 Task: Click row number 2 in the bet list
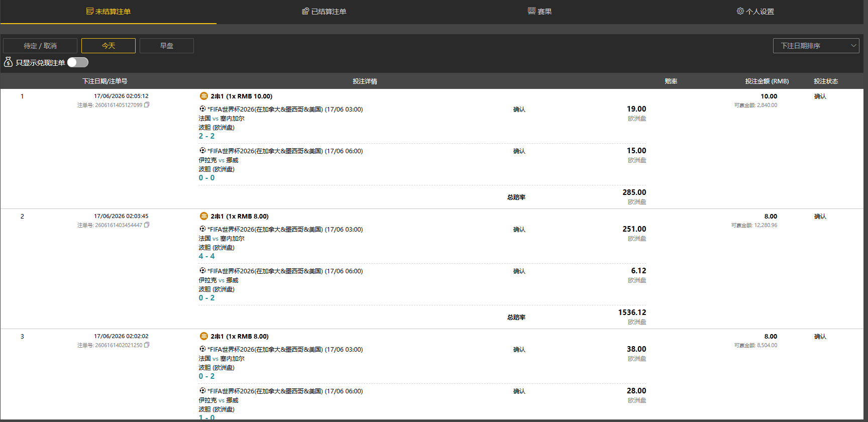pyautogui.click(x=22, y=216)
